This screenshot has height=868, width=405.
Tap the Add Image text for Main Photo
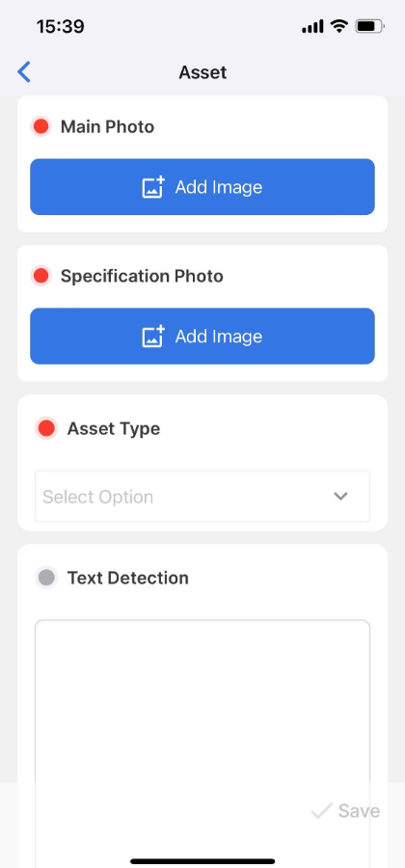coord(219,187)
